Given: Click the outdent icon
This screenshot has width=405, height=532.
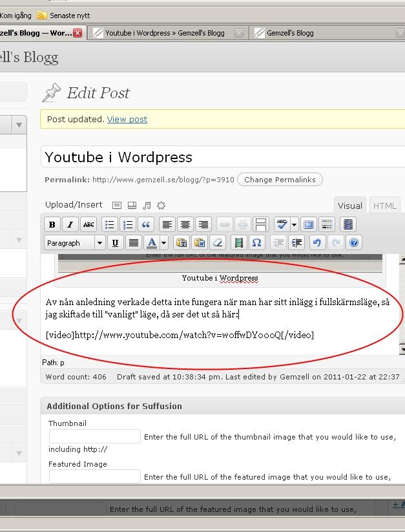Looking at the screenshot, I should click(x=278, y=243).
